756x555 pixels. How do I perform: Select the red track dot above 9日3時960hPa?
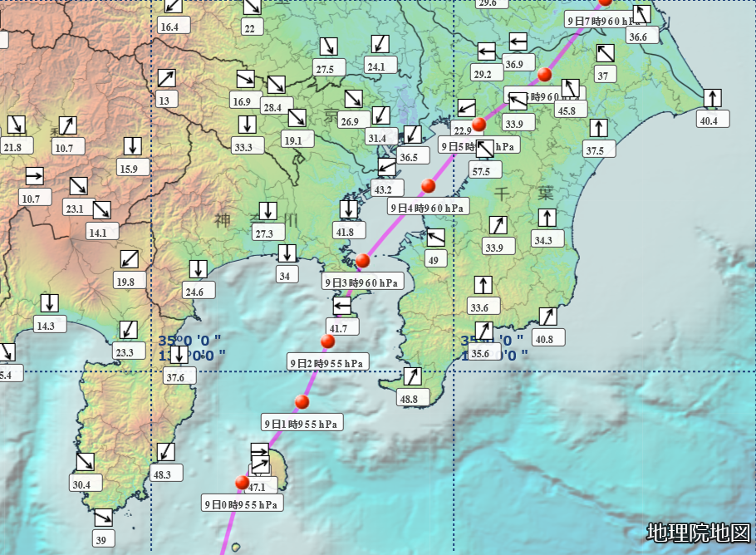click(362, 261)
